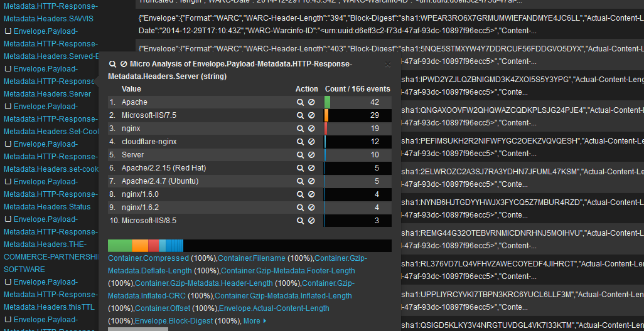644x331 pixels.
Task: Open Envelope.Block-Digest related field link
Action: coord(174,321)
